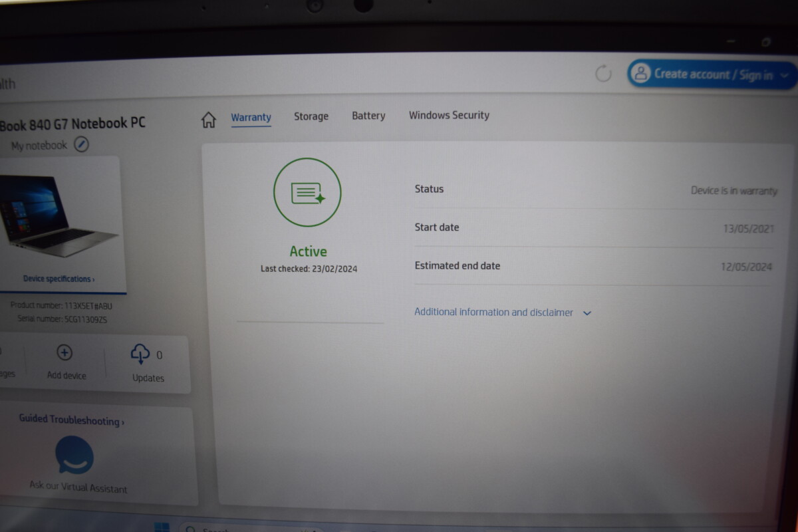The height and width of the screenshot is (532, 798).
Task: Click the Updates label
Action: tap(148, 378)
